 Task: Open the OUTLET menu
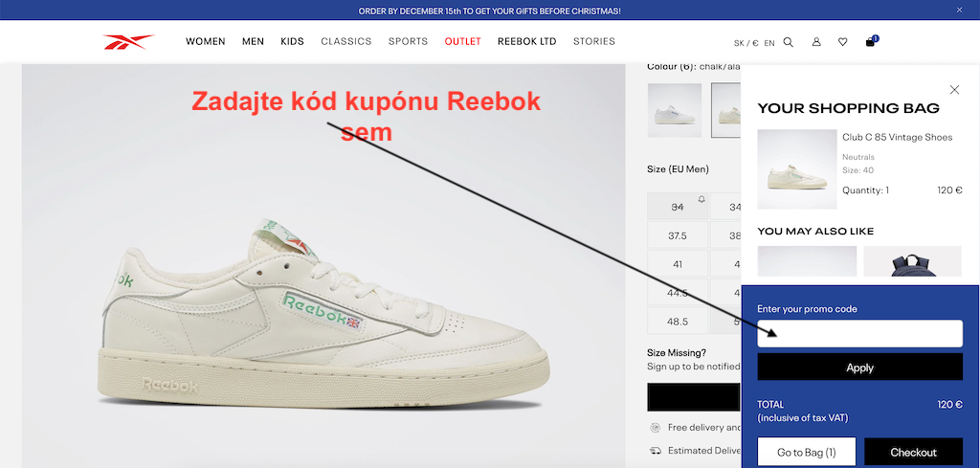coord(463,41)
